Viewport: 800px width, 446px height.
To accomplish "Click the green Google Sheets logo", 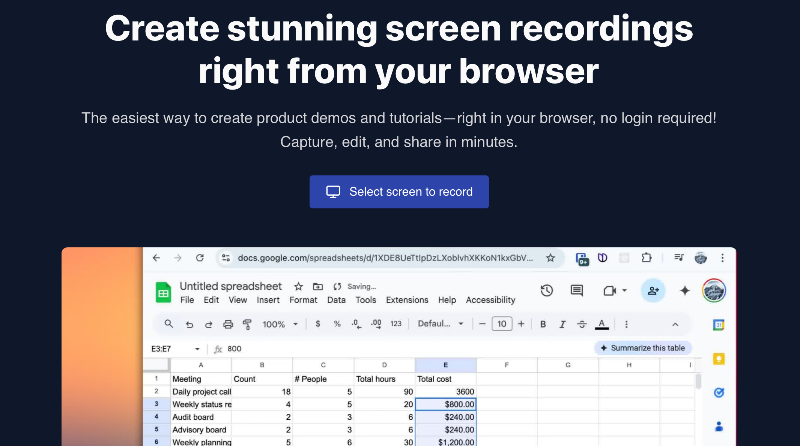I will [163, 293].
